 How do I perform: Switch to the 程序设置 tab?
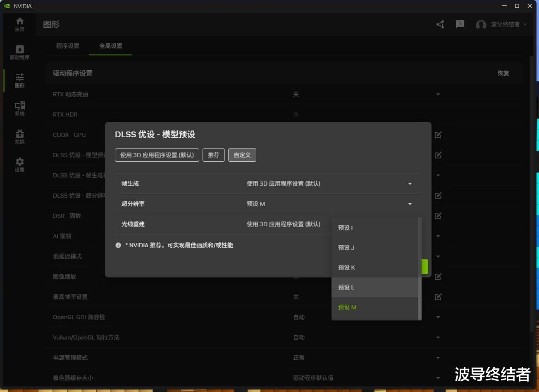(68, 46)
